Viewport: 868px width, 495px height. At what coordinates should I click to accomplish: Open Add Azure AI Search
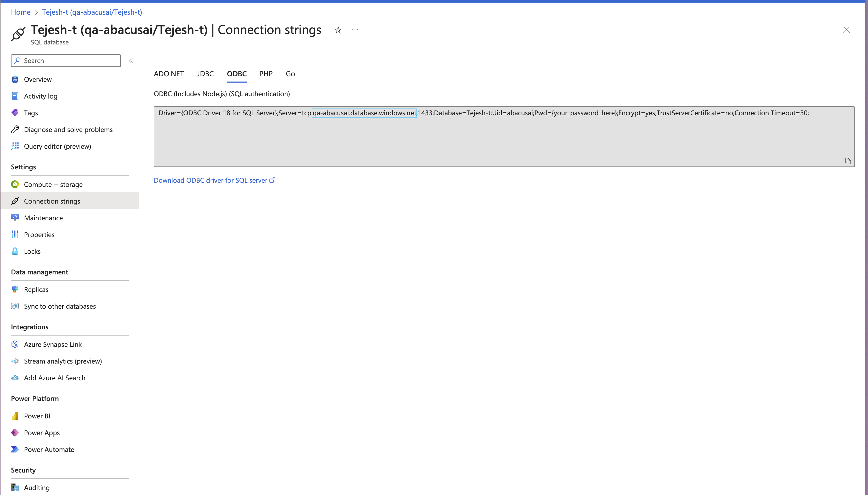point(54,378)
